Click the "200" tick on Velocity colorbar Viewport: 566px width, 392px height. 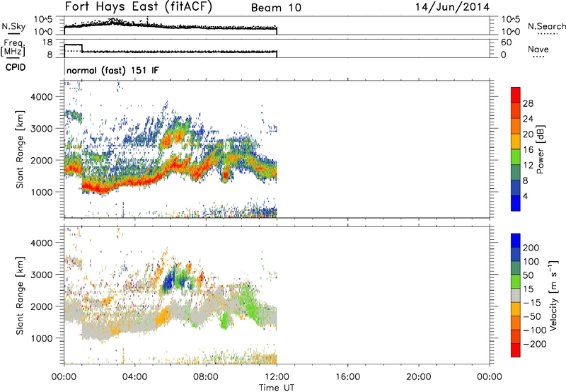click(x=531, y=248)
